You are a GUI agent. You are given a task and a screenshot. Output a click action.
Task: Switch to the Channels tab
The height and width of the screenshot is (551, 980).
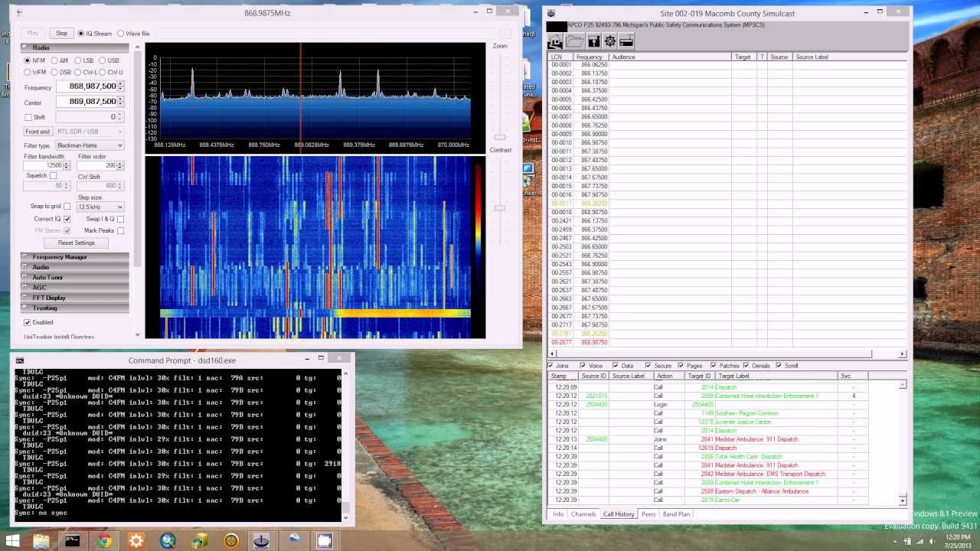pyautogui.click(x=583, y=514)
